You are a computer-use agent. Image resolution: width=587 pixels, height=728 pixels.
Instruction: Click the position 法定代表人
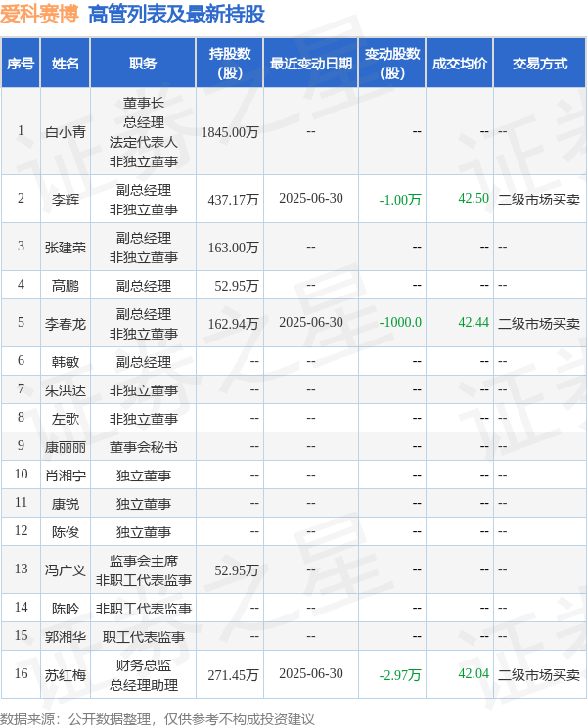pos(144,142)
